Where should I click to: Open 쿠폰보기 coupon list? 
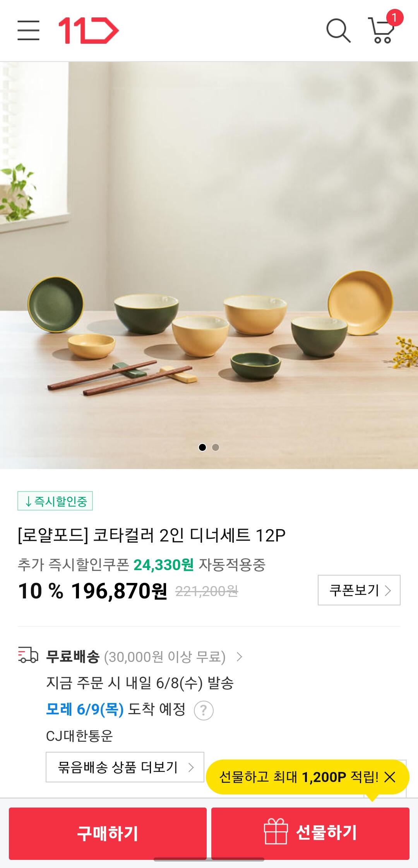[359, 590]
